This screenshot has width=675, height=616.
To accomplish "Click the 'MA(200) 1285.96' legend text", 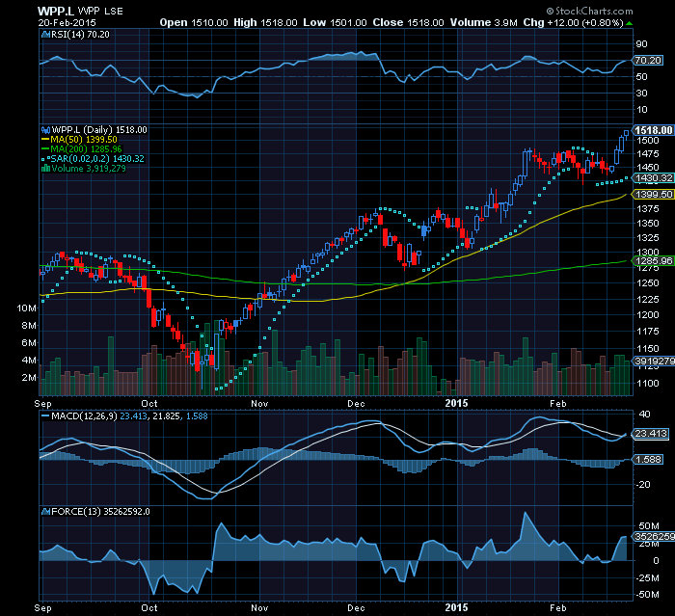I will click(86, 149).
